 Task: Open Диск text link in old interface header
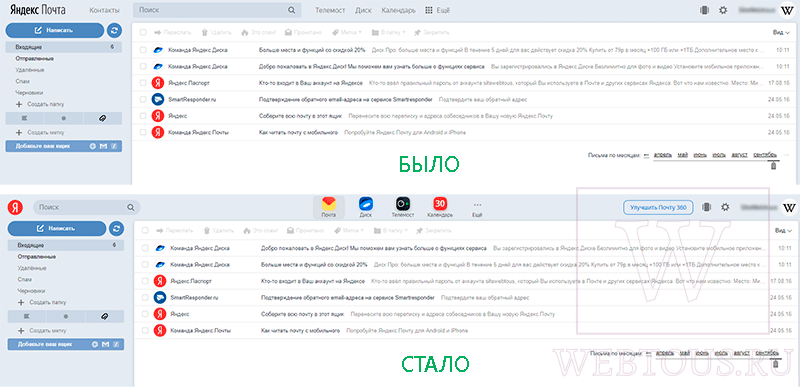pyautogui.click(x=363, y=10)
